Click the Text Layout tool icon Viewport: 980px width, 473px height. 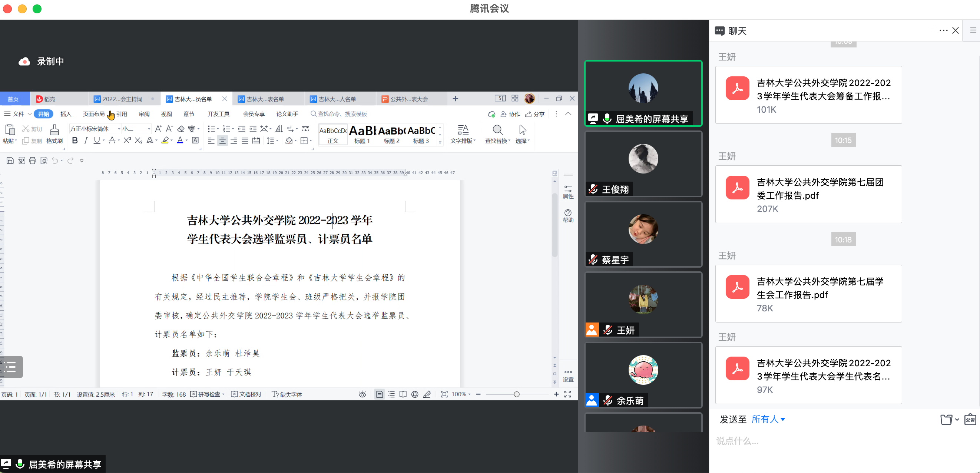point(463,130)
